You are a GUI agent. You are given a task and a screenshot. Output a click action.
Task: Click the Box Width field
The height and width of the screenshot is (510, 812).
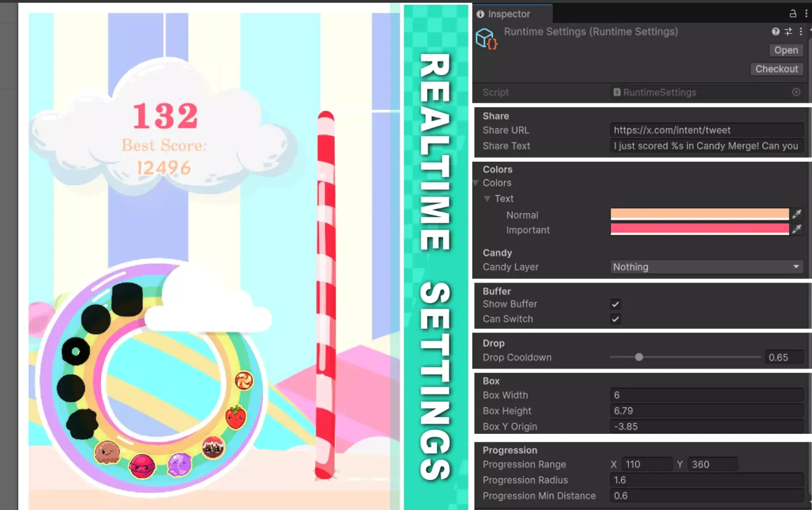(707, 395)
